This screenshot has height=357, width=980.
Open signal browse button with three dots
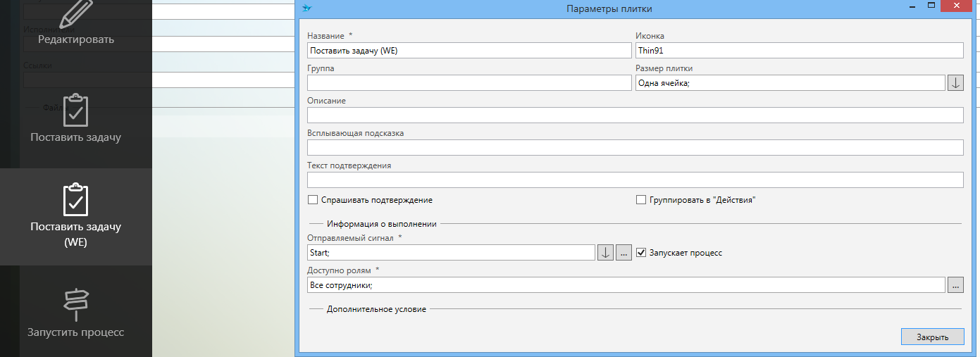(624, 253)
